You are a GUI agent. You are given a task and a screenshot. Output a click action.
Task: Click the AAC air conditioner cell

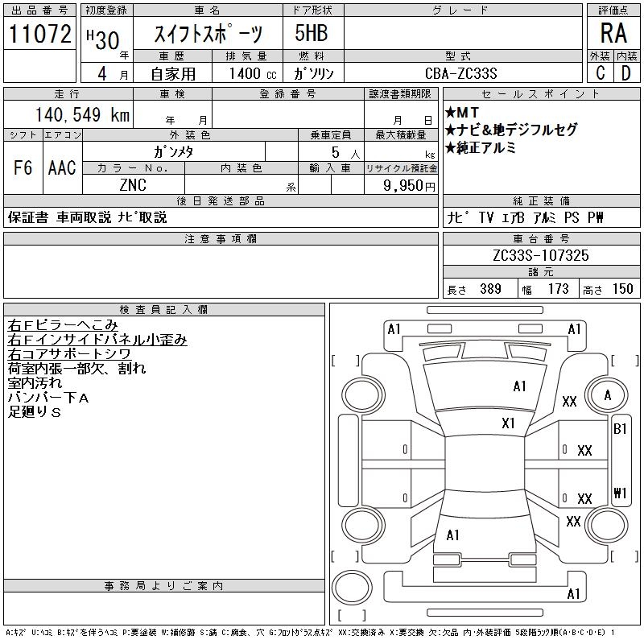(62, 167)
